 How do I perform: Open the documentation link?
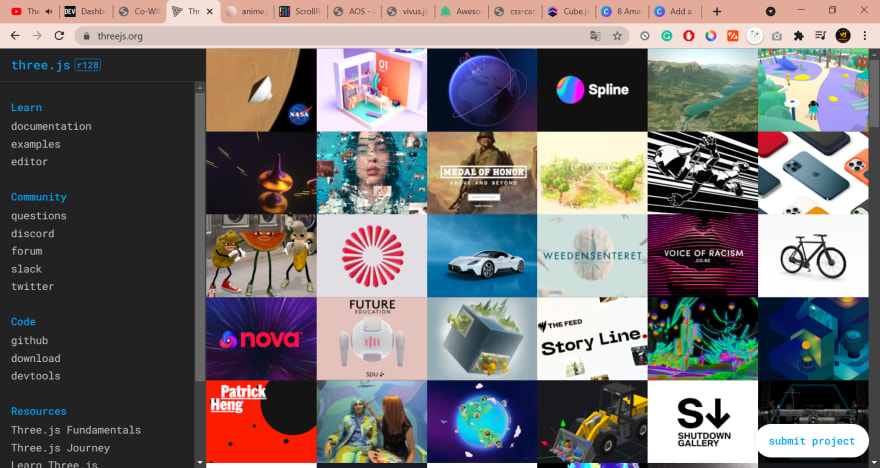[x=51, y=126]
